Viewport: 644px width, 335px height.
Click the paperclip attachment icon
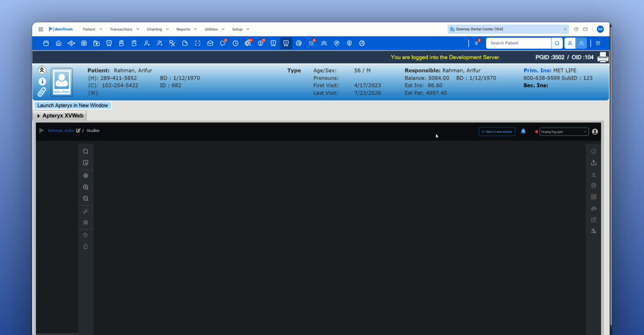tap(42, 92)
